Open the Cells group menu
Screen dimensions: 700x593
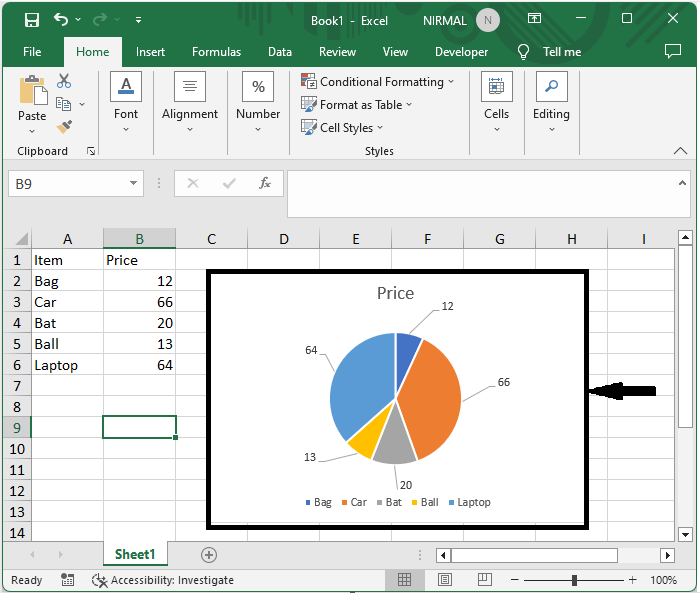(496, 103)
